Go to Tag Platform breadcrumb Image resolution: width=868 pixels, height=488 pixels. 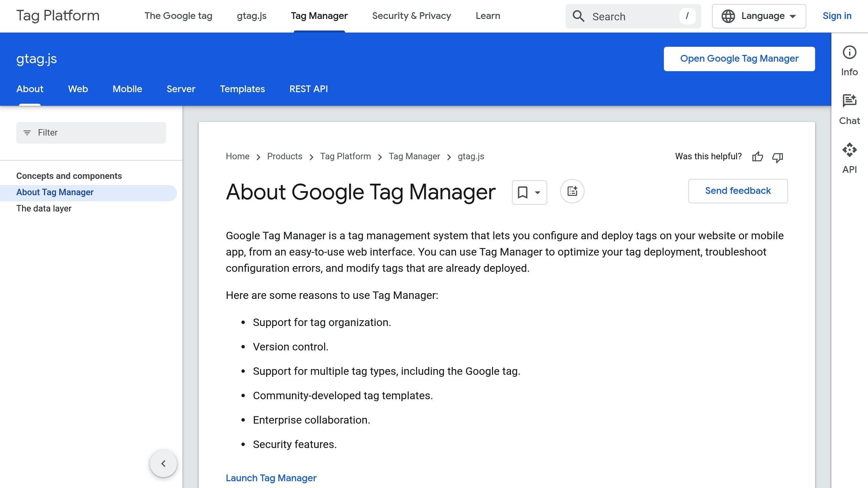[x=346, y=157]
